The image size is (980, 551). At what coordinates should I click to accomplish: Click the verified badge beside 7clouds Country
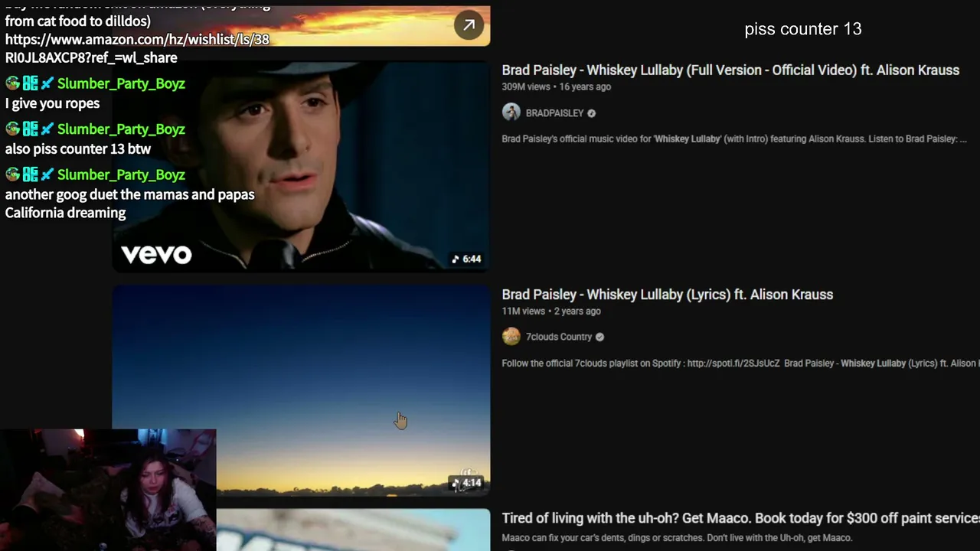click(x=599, y=337)
